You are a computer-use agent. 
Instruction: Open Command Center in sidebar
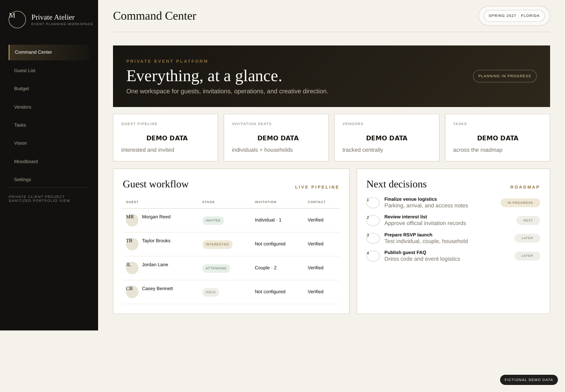49,52
